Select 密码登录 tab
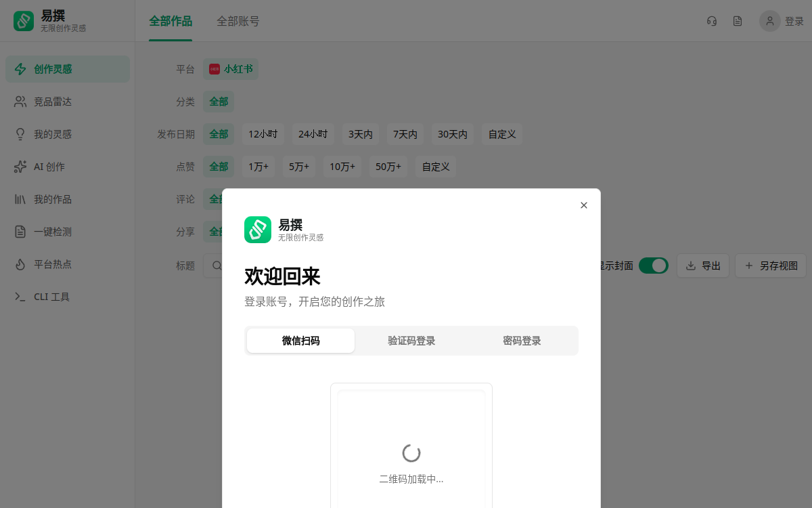812x508 pixels. [522, 341]
